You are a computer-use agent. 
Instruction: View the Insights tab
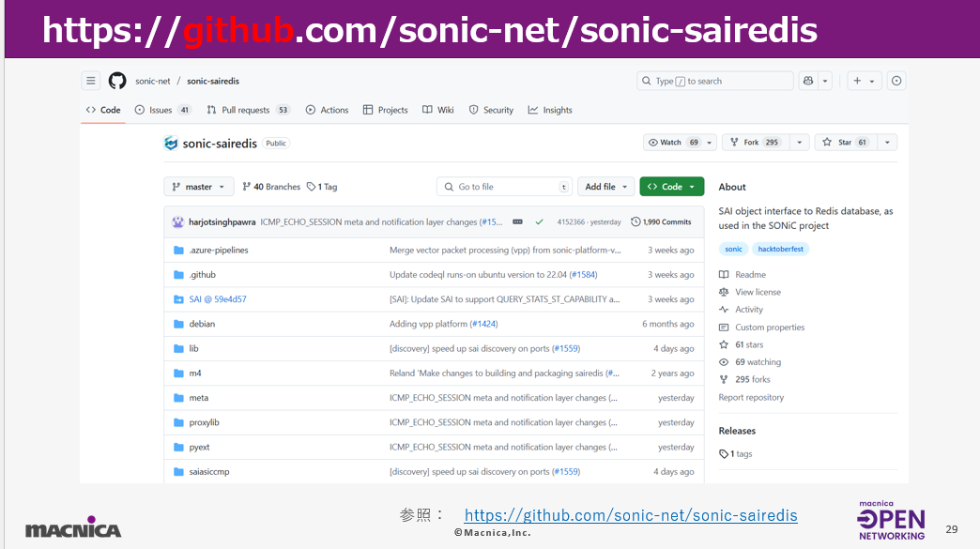[x=550, y=110]
